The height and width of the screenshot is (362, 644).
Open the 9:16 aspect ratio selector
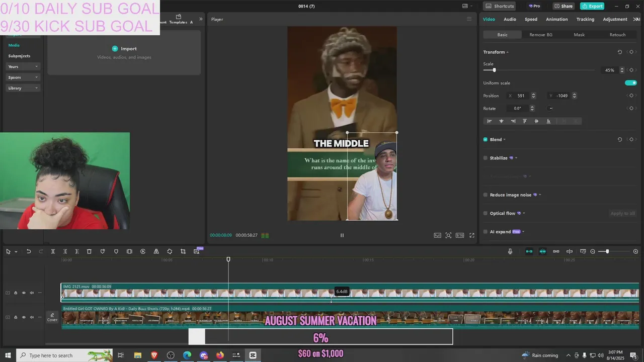pyautogui.click(x=460, y=235)
